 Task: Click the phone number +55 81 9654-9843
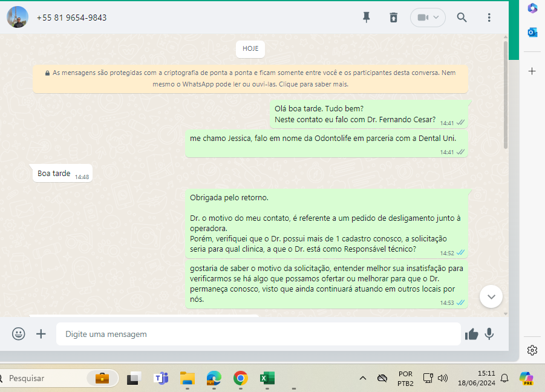(x=71, y=18)
